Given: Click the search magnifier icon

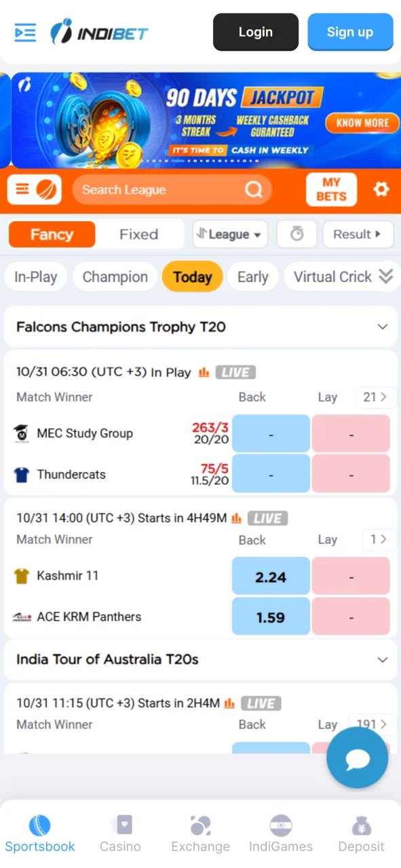Looking at the screenshot, I should point(253,190).
